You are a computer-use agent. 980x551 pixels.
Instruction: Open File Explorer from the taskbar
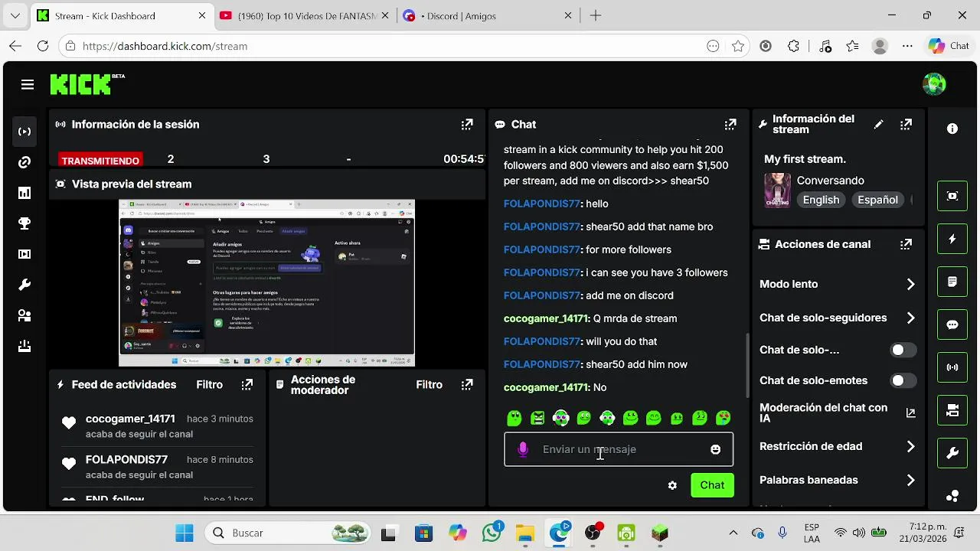[524, 533]
